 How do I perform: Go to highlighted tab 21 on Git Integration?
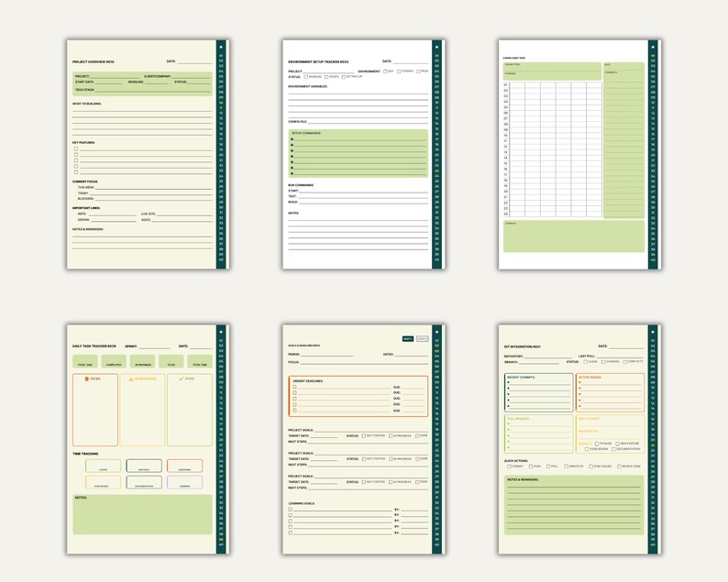click(x=653, y=445)
